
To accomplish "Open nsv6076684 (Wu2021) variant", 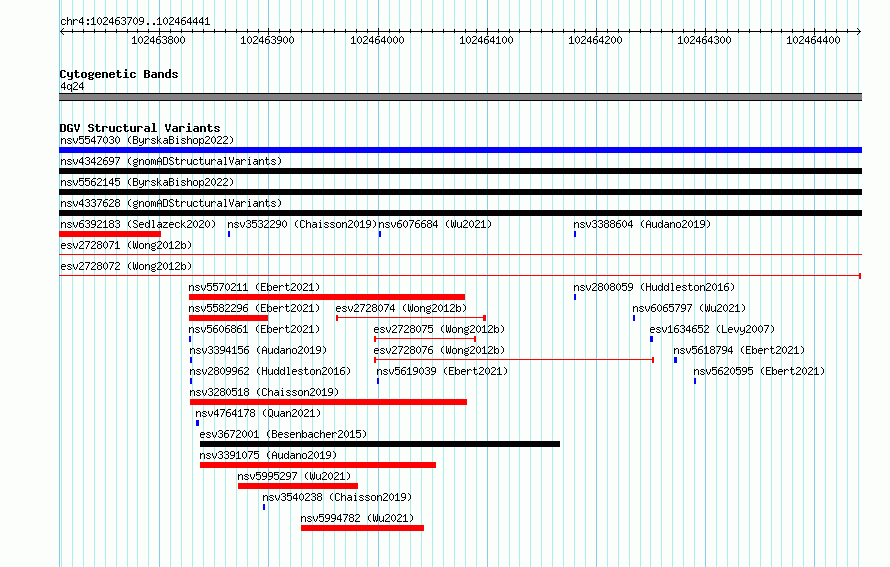I will tap(435, 224).
